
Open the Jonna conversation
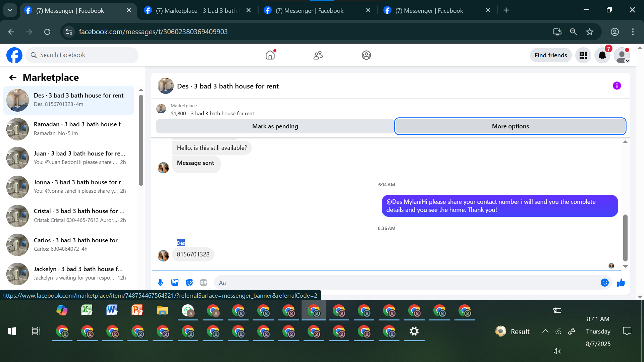(68, 187)
